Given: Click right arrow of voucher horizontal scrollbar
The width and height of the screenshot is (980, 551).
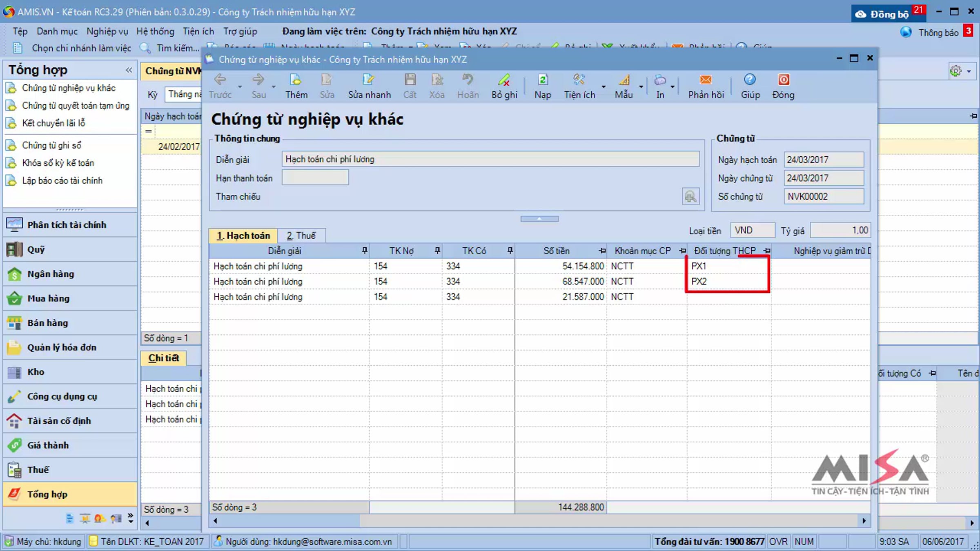Looking at the screenshot, I should click(x=864, y=520).
